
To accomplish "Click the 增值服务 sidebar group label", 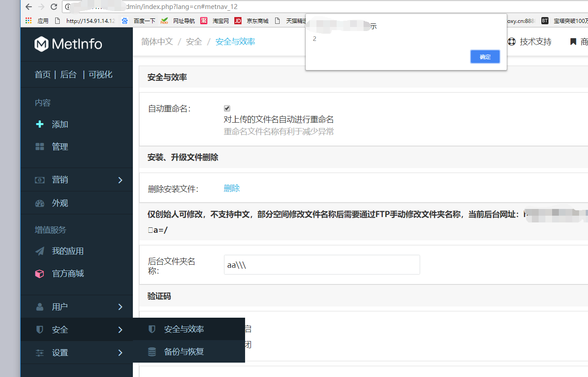I will click(51, 230).
